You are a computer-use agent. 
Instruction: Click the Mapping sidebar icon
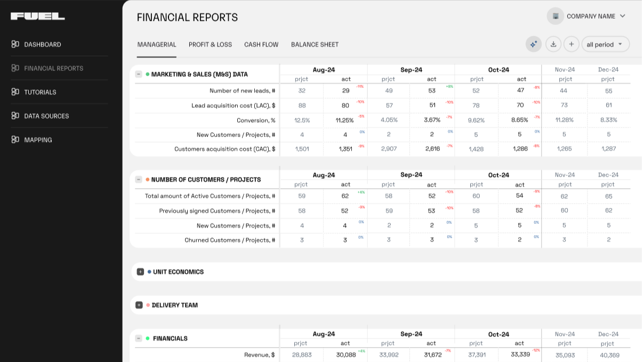15,140
